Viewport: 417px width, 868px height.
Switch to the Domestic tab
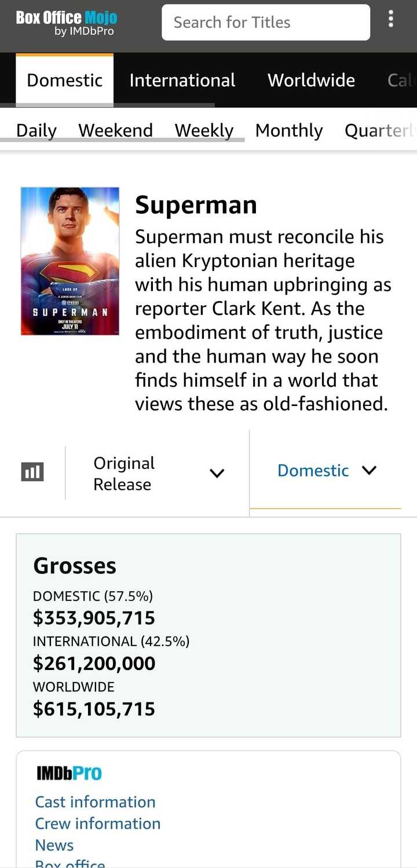point(65,80)
